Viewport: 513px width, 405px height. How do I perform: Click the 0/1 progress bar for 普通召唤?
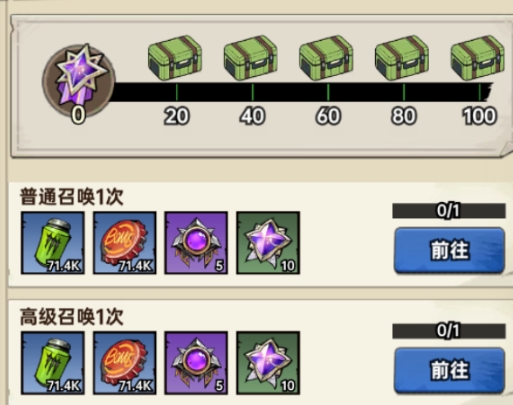449,211
